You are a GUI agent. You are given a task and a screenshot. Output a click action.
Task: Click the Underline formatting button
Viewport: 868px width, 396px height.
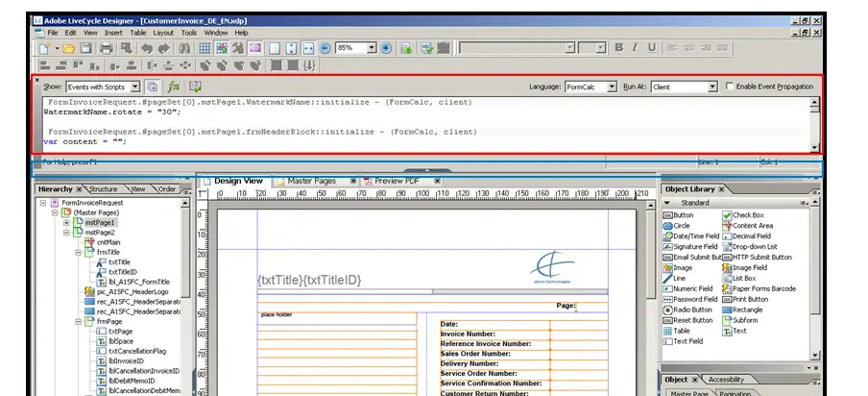click(652, 48)
